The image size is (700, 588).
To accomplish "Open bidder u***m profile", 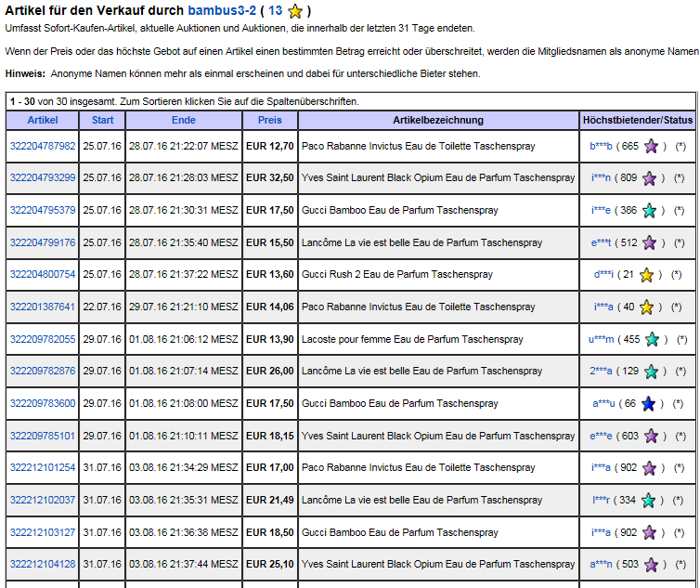I will [602, 340].
